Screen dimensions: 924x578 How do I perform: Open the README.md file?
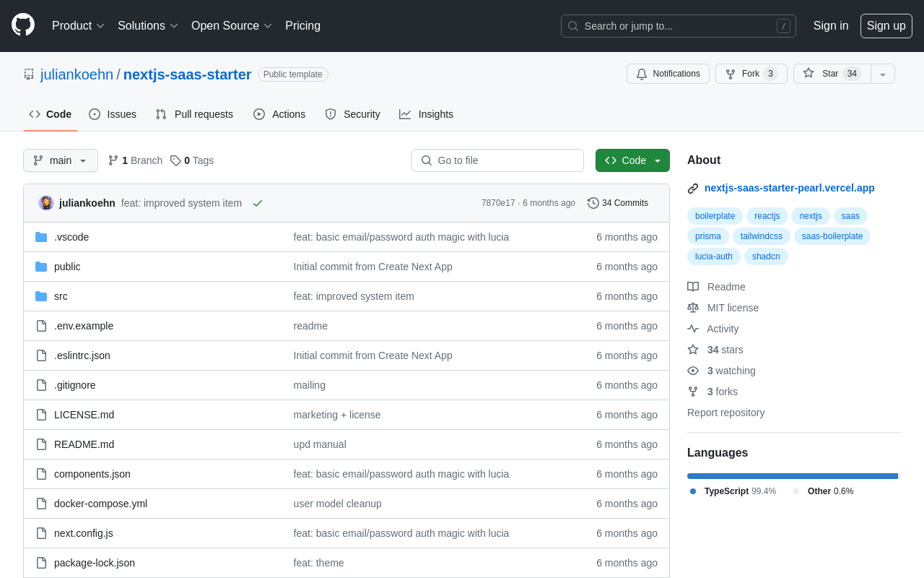click(x=84, y=444)
